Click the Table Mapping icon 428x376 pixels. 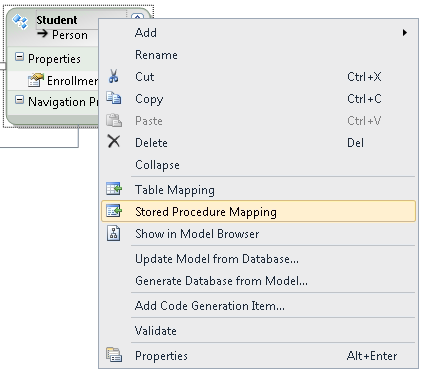click(114, 189)
